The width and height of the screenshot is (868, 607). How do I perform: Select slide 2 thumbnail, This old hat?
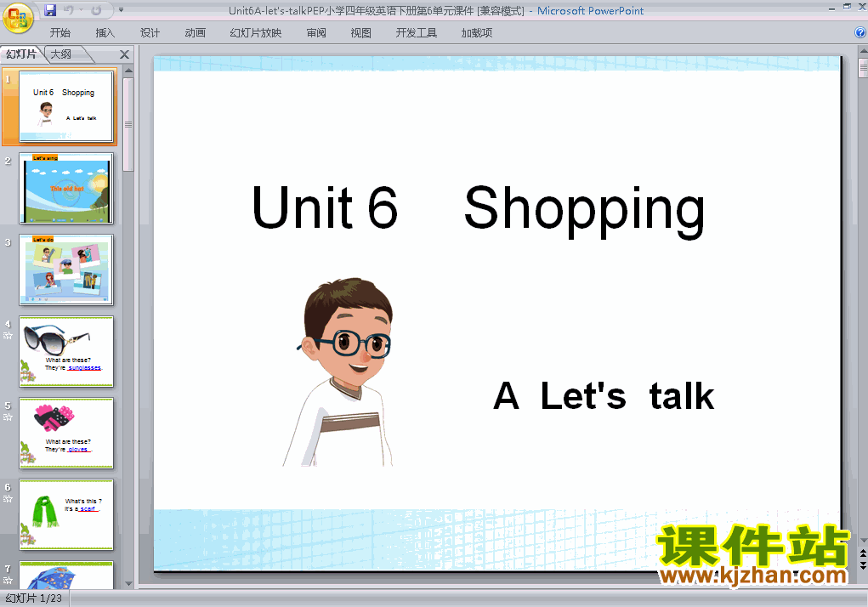click(65, 188)
